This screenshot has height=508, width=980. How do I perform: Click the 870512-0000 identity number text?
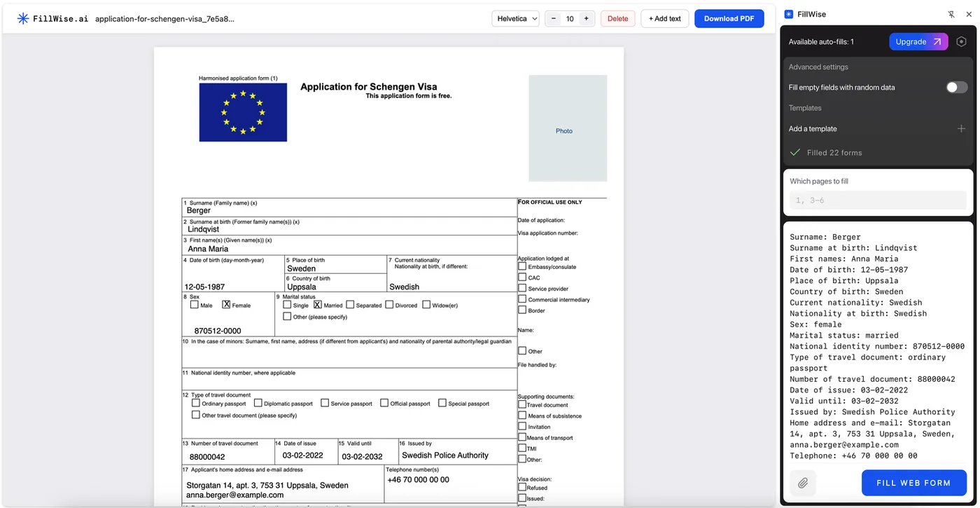[218, 331]
